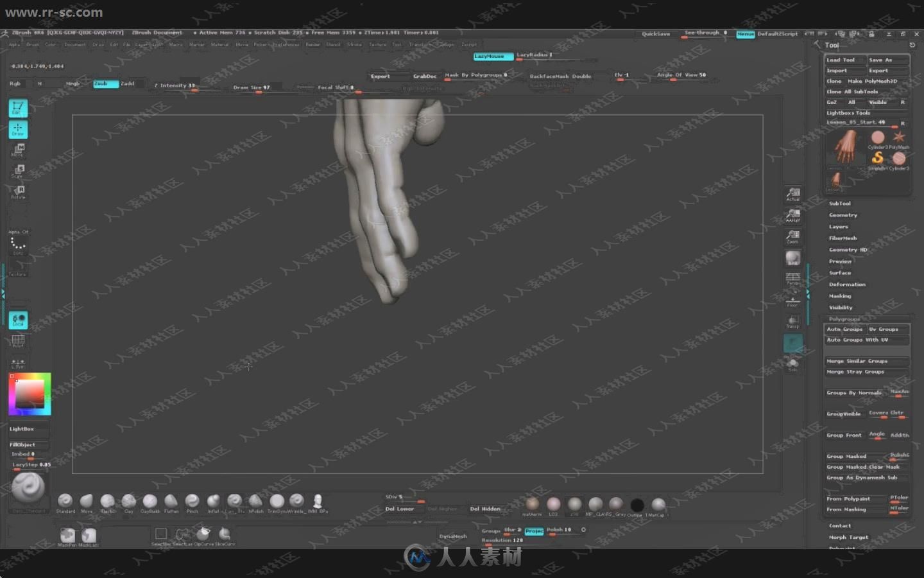Select the Pinch brush
Screen dimensions: 924x578
[192, 502]
